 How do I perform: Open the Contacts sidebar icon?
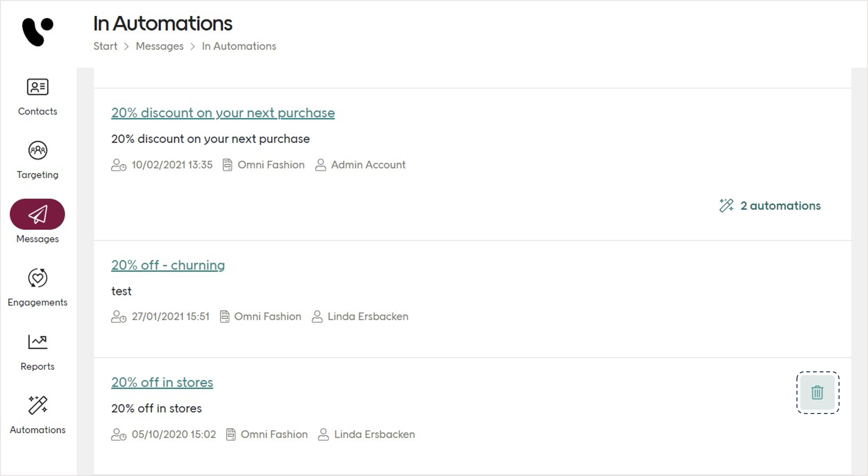pyautogui.click(x=37, y=87)
